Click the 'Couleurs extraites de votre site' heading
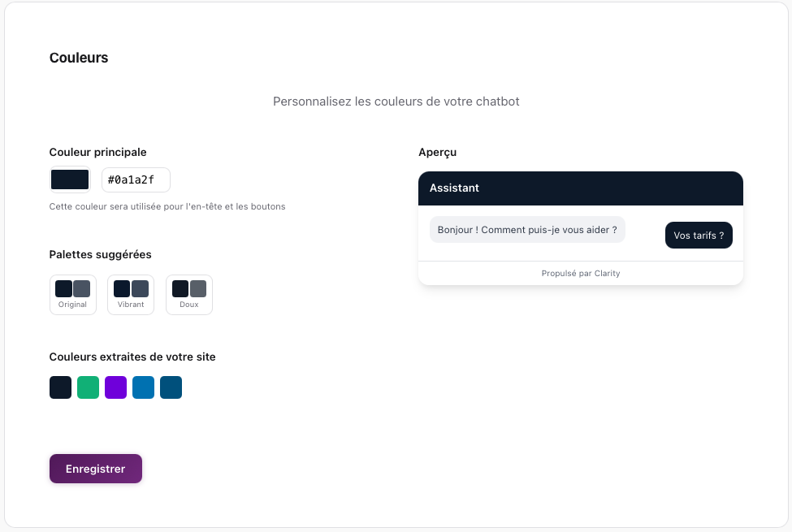Image resolution: width=792 pixels, height=532 pixels. tap(132, 357)
